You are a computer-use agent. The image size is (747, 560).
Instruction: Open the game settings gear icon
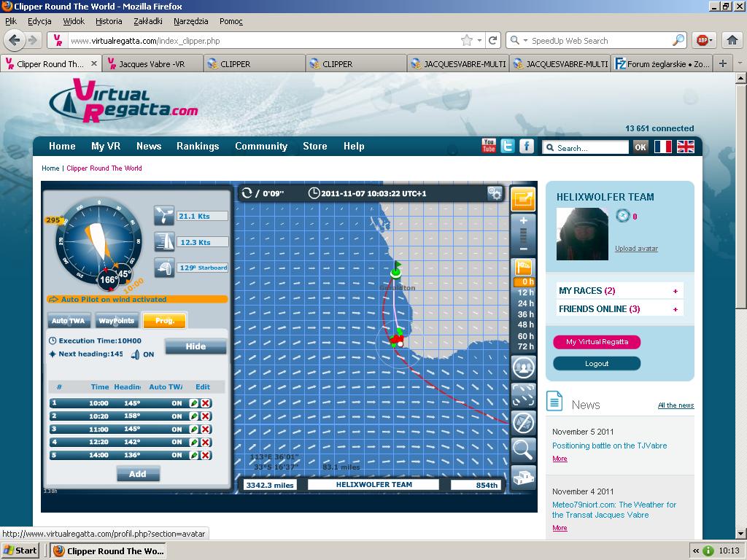[495, 193]
